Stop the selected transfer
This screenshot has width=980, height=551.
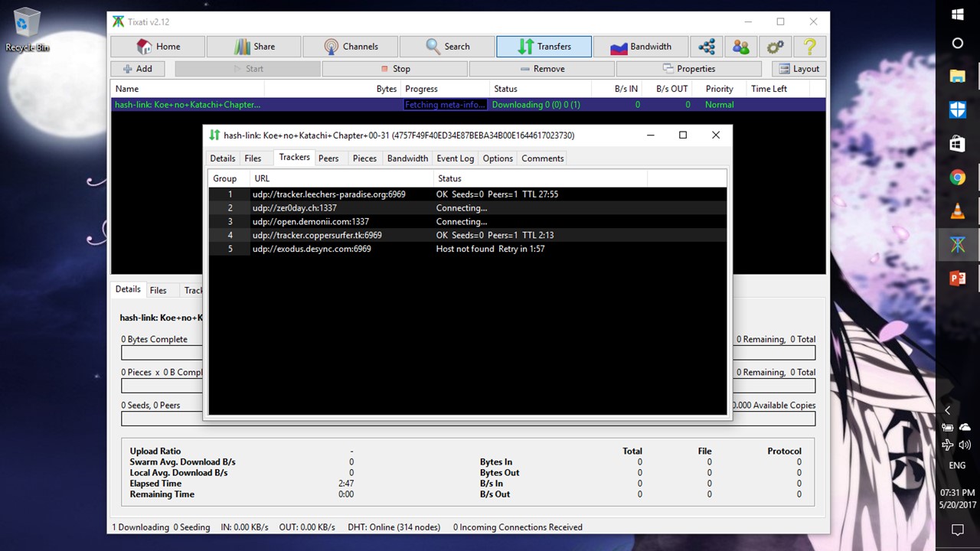pos(395,69)
